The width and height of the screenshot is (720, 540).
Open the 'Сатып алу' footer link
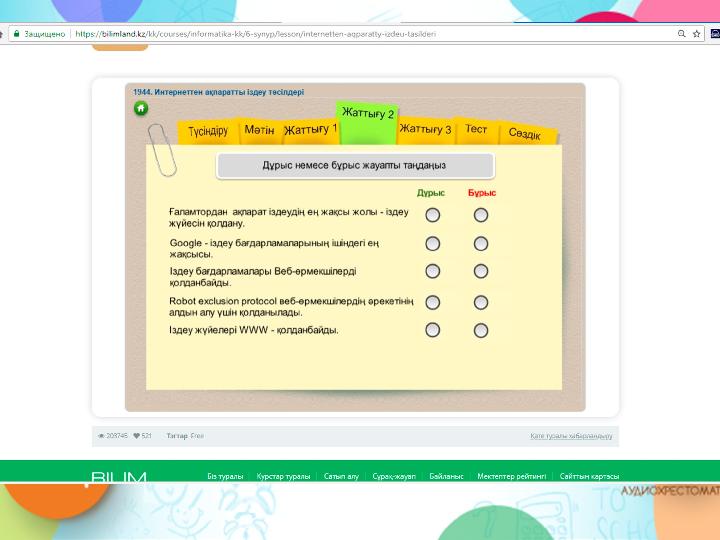341,476
